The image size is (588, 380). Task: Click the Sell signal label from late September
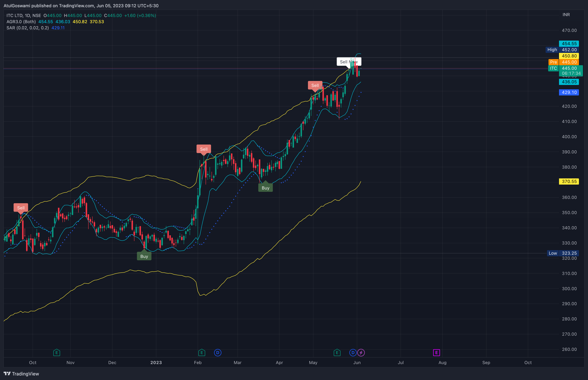21,208
